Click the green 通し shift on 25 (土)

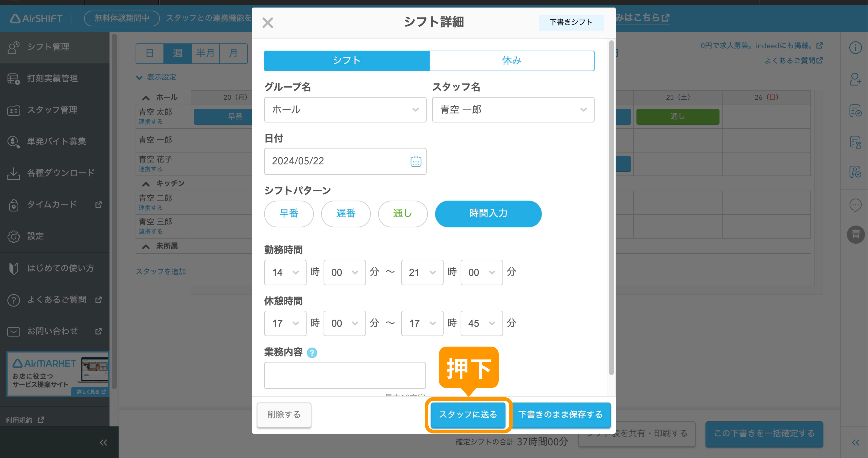click(678, 116)
